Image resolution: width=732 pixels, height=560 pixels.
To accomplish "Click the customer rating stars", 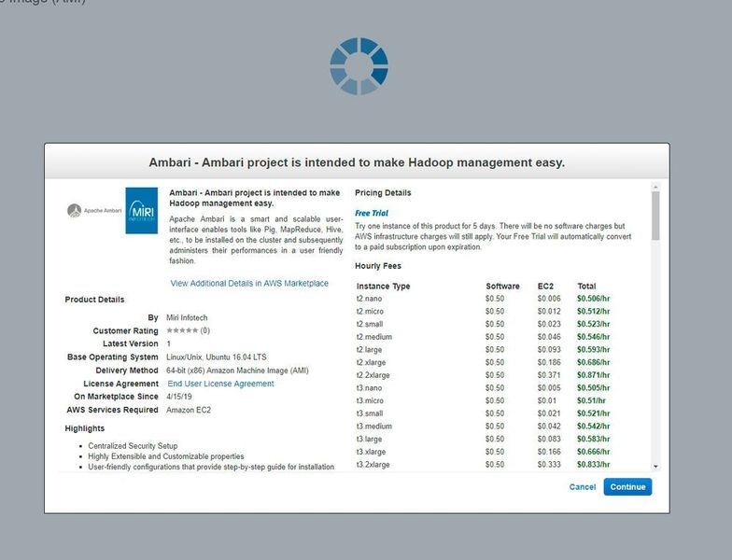I will pyautogui.click(x=182, y=330).
